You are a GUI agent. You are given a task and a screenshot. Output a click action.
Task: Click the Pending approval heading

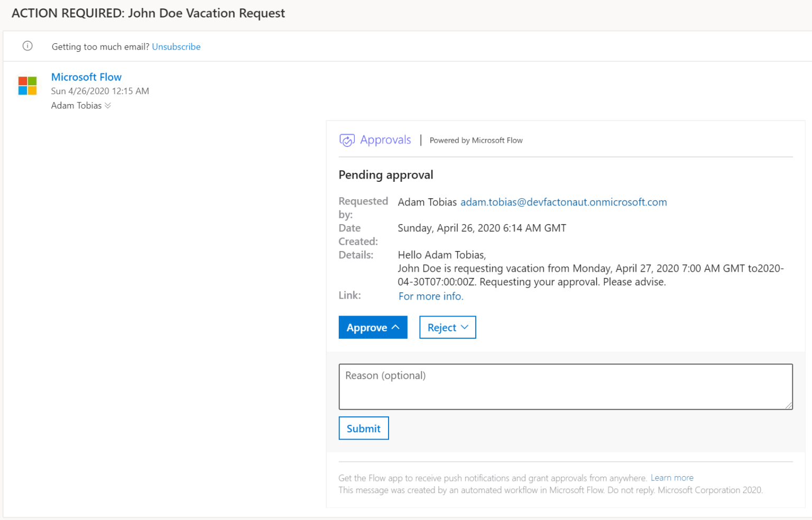click(386, 175)
